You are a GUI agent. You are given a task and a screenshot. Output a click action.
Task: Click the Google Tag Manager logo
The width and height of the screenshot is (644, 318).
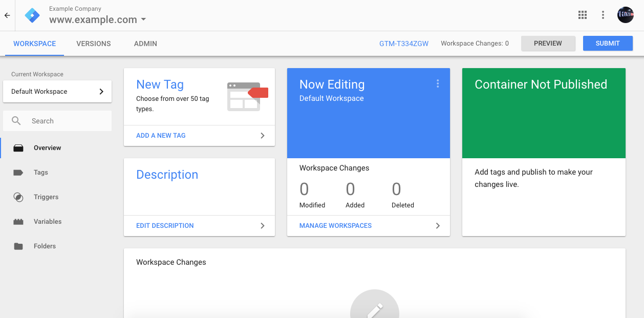point(32,15)
